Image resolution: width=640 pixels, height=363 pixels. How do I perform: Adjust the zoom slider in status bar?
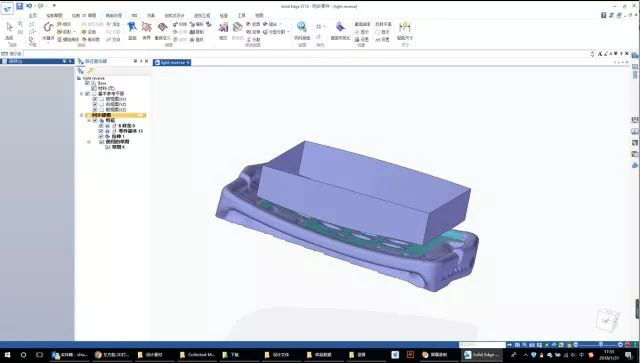tap(600, 345)
